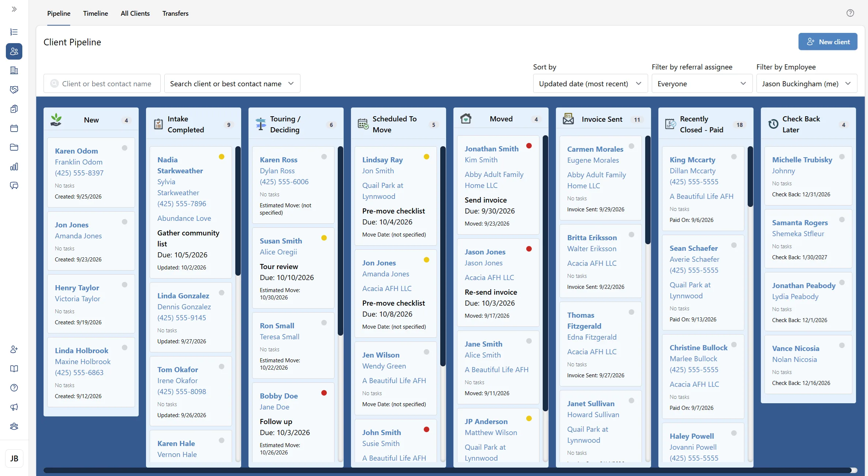This screenshot has width=868, height=476.
Task: Open Henry Taylor client link
Action: [x=77, y=288]
